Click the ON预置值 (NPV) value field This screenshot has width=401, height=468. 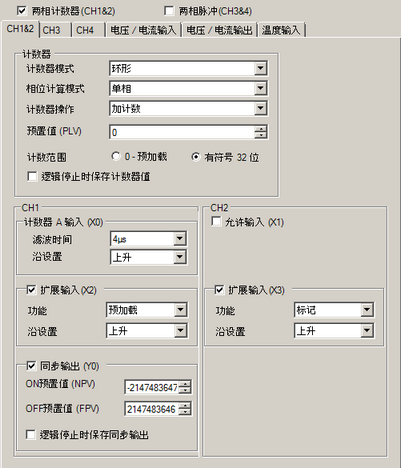point(152,387)
